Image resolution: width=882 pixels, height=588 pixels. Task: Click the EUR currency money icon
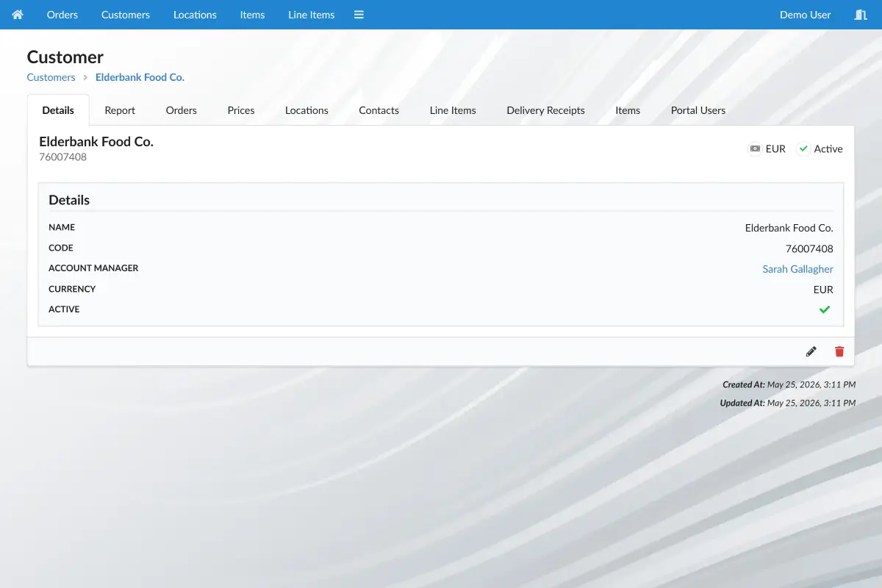tap(754, 148)
